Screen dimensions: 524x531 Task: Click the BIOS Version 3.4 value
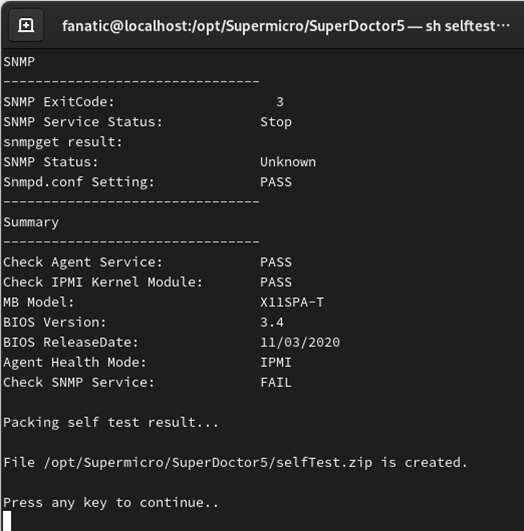click(272, 322)
